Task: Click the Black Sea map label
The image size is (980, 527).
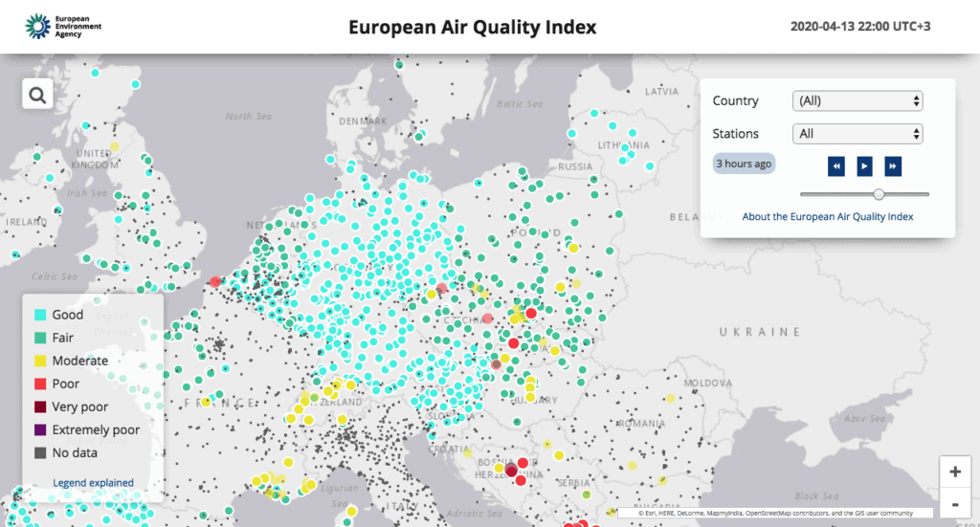Action: pyautogui.click(x=816, y=495)
